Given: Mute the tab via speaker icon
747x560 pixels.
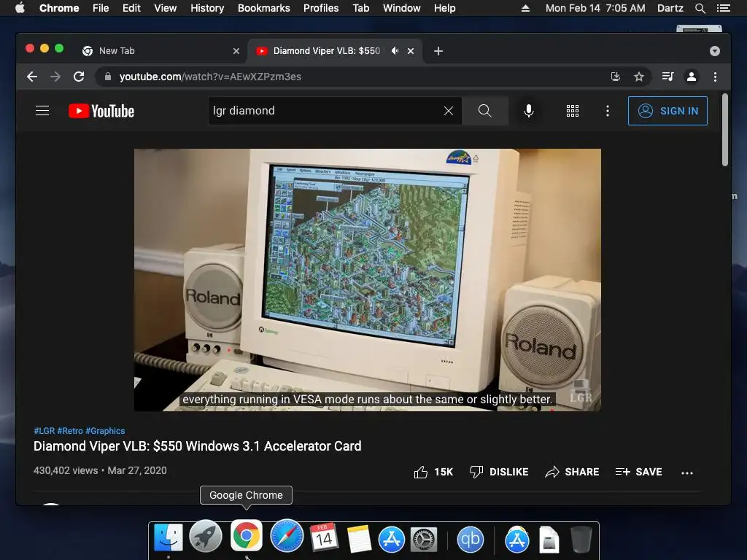Looking at the screenshot, I should click(x=395, y=51).
